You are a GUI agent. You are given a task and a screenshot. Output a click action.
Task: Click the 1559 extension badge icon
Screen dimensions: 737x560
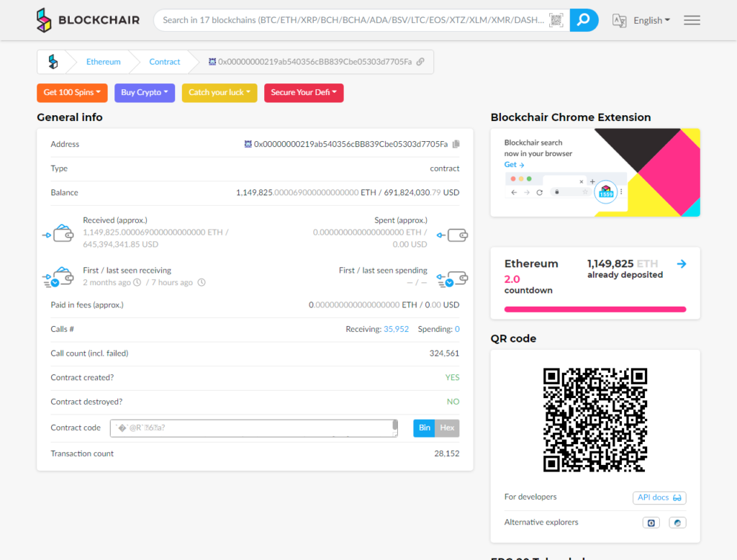coord(605,192)
